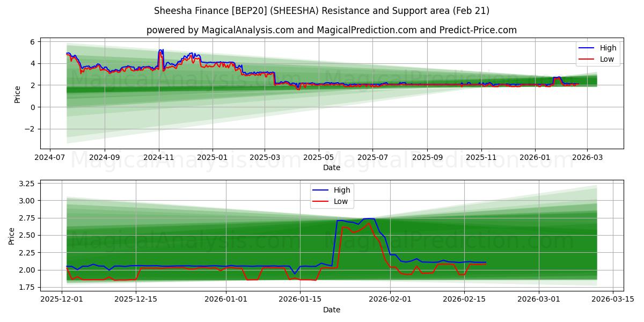Click the '2026-02-01' tick label on bottom chart
The width and height of the screenshot is (644, 322).
(390, 301)
